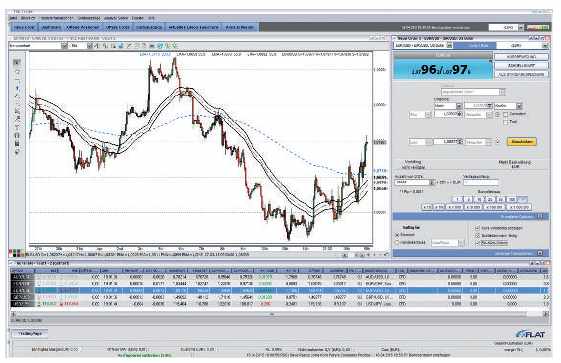Select the highlighted blue row in quotes table

(x=279, y=290)
